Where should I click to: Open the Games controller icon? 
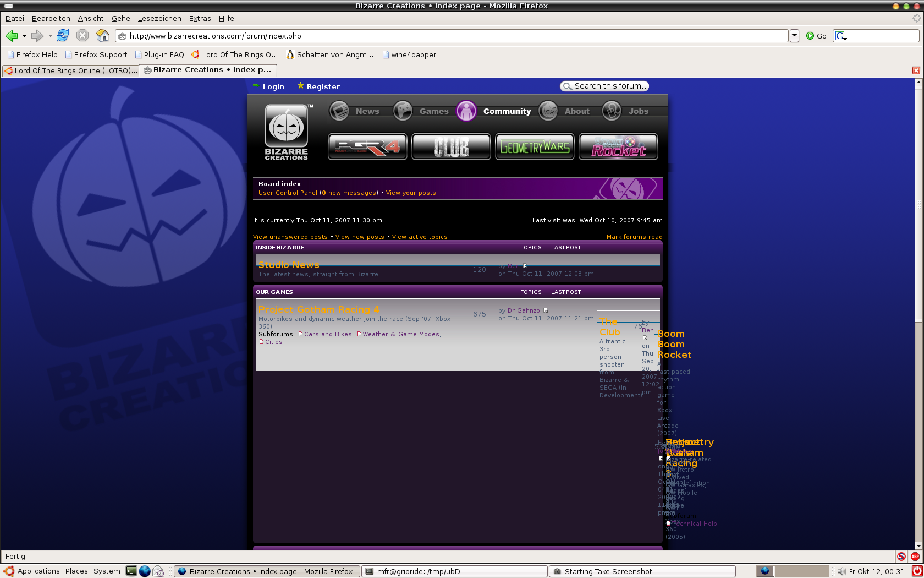coord(403,111)
